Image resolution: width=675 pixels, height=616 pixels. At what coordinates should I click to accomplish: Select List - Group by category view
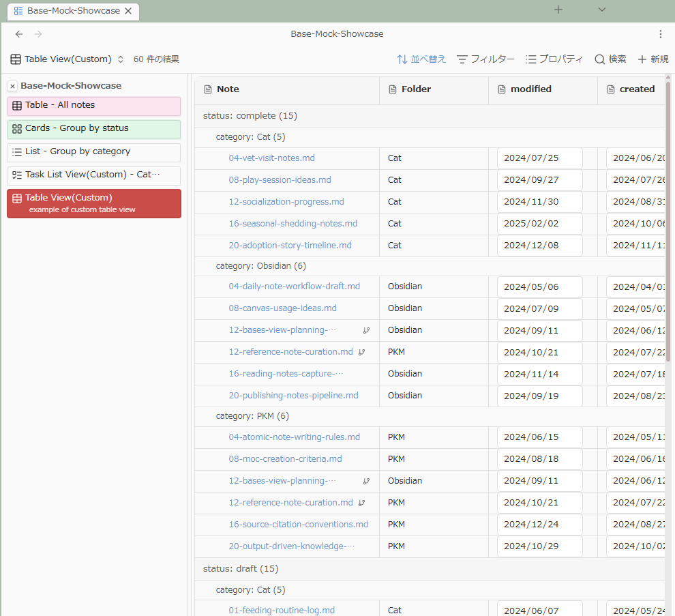click(x=94, y=152)
